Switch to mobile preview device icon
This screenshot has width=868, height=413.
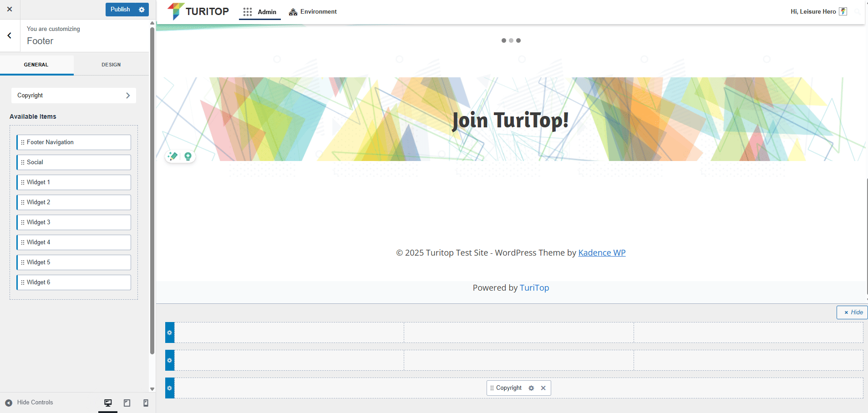point(146,403)
